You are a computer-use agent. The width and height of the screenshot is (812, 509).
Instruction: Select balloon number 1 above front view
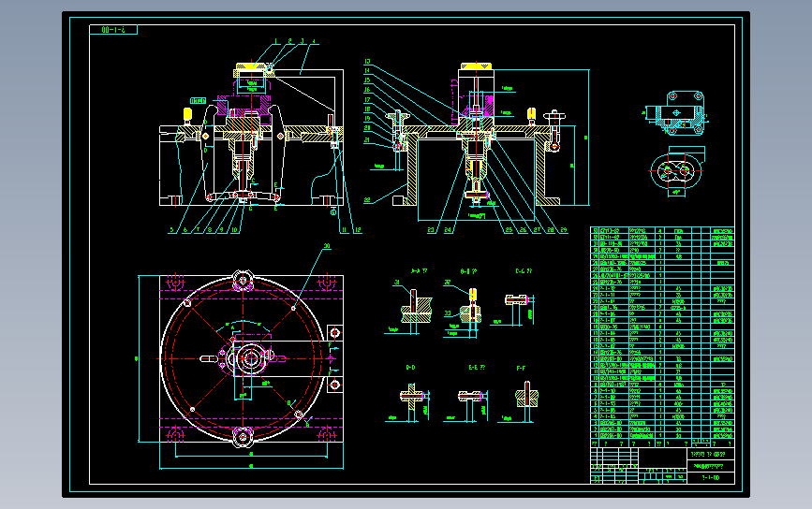pyautogui.click(x=275, y=41)
